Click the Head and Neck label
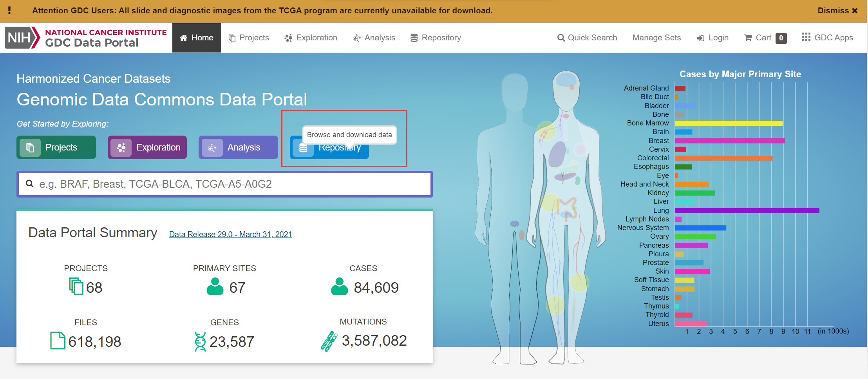Image resolution: width=868 pixels, height=379 pixels. pyautogui.click(x=645, y=184)
